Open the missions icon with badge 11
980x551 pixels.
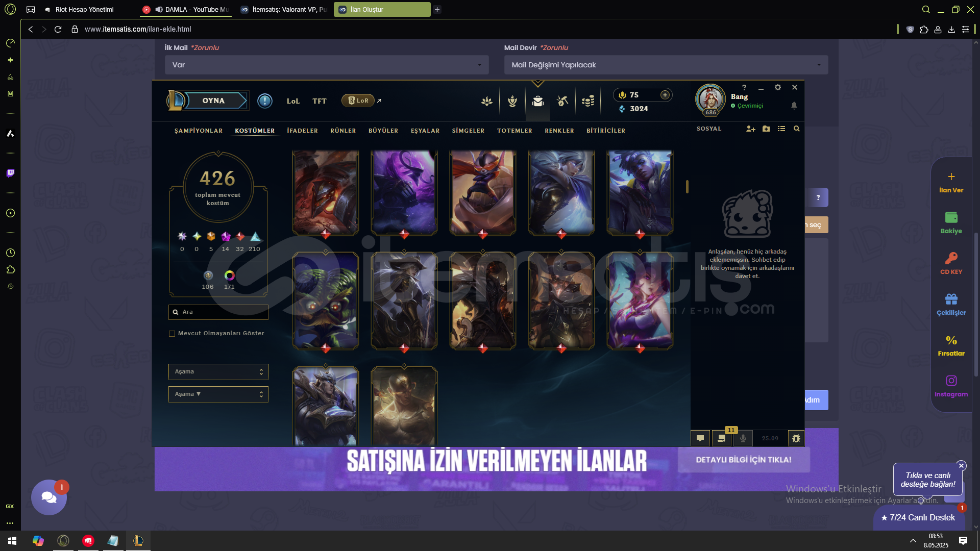722,438
